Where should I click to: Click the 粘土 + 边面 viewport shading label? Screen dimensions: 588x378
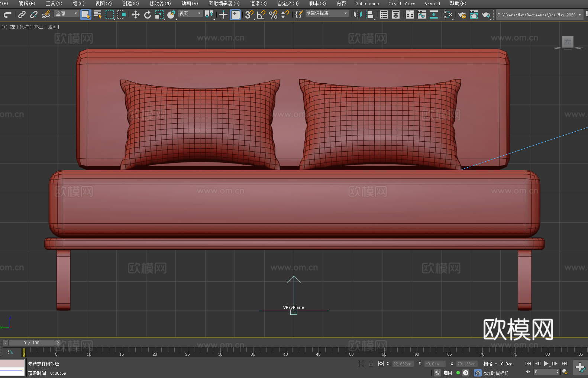pos(46,27)
